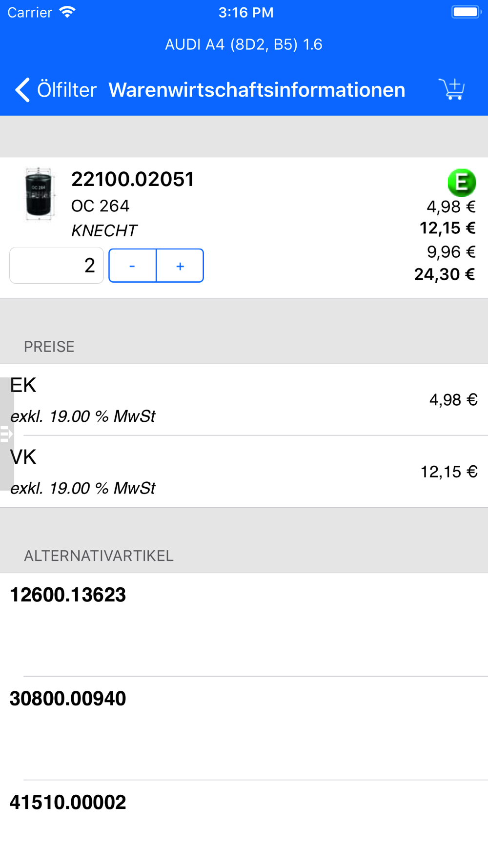Open side menu handle on left edge
This screenshot has width=488, height=868.
coord(6,434)
